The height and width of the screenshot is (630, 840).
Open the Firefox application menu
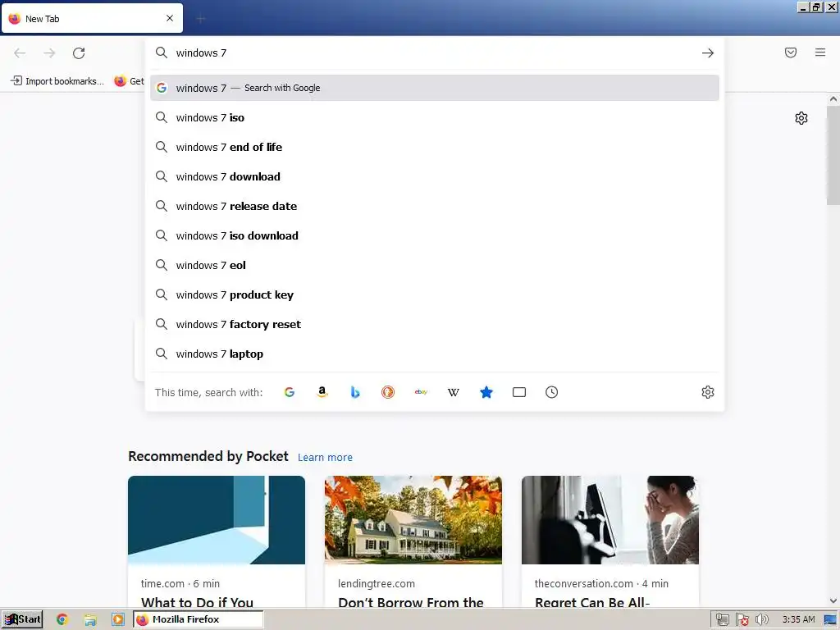(820, 52)
